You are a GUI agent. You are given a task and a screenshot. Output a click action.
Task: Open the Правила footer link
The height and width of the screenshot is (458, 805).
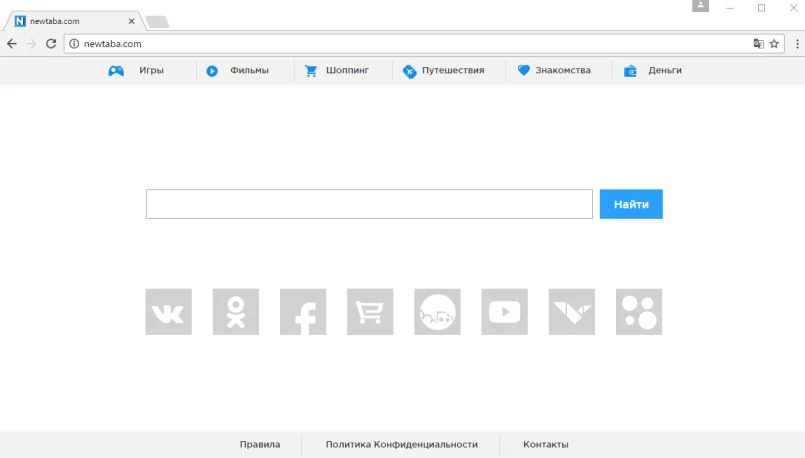[260, 444]
